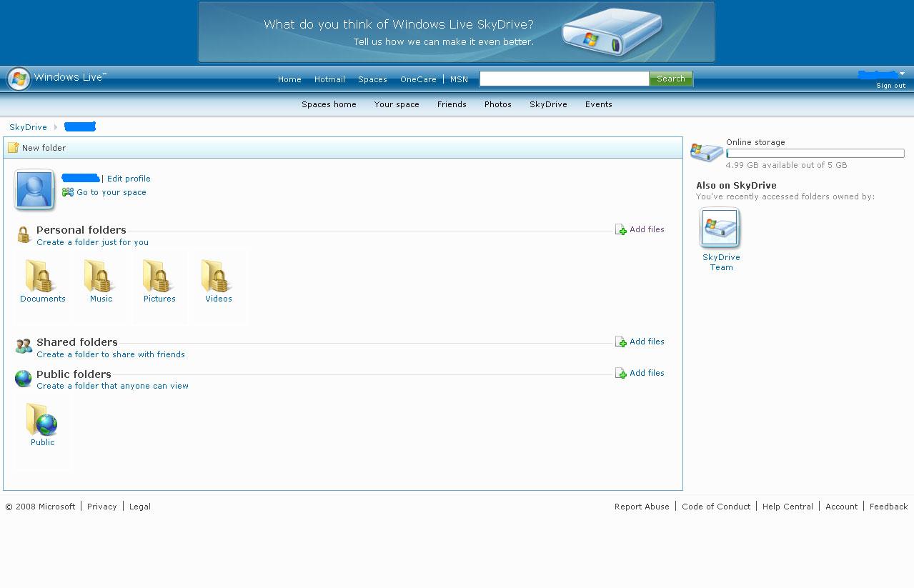This screenshot has height=588, width=914.
Task: Click the breadcrumb arrow after SkyDrive
Action: click(x=56, y=127)
